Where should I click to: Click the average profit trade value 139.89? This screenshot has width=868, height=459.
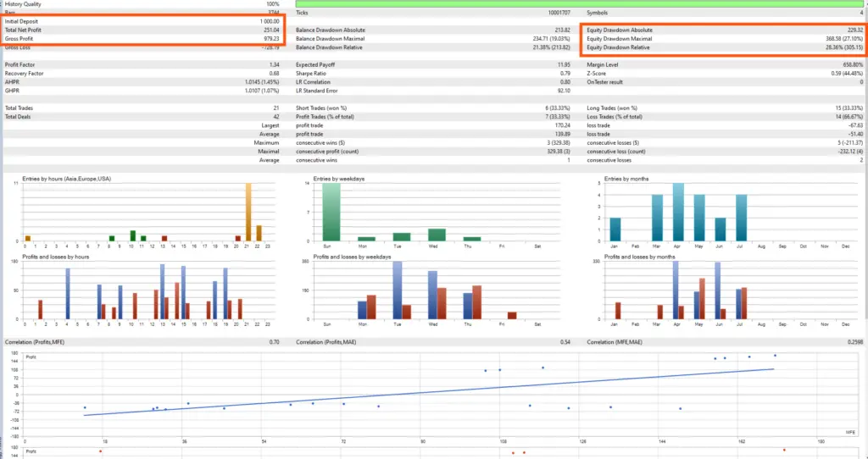point(563,135)
